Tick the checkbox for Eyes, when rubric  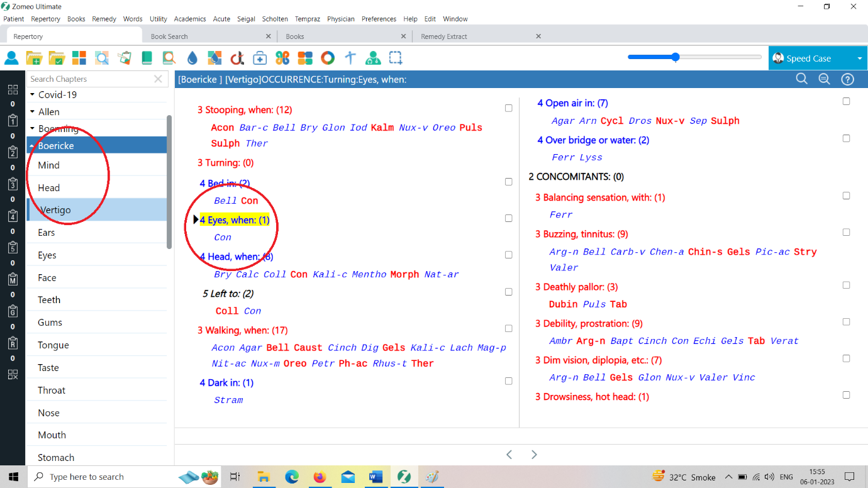coord(508,218)
